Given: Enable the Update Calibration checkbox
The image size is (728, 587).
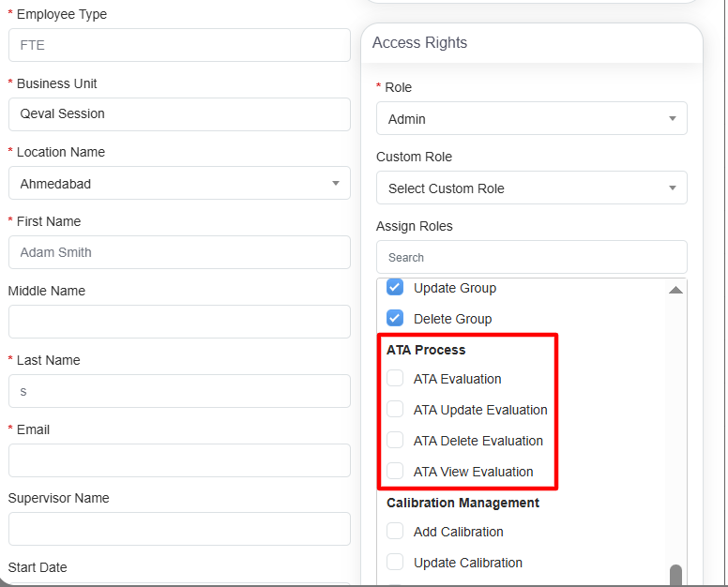Looking at the screenshot, I should (x=395, y=563).
